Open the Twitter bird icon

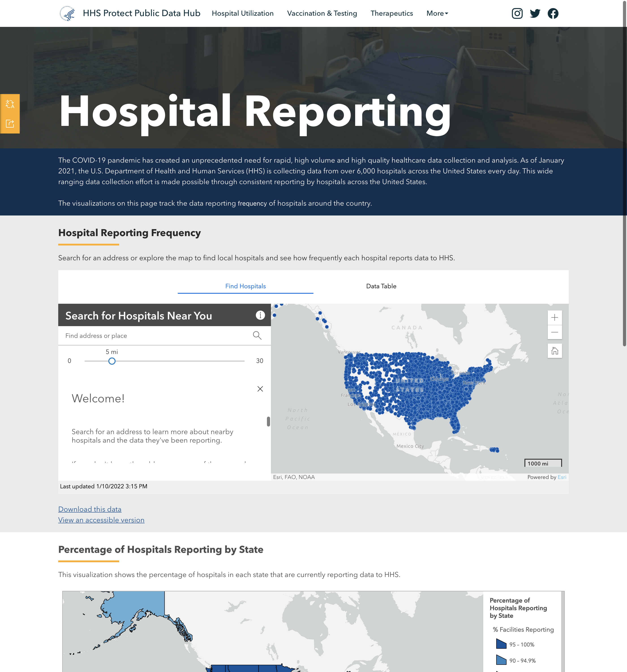pyautogui.click(x=535, y=13)
